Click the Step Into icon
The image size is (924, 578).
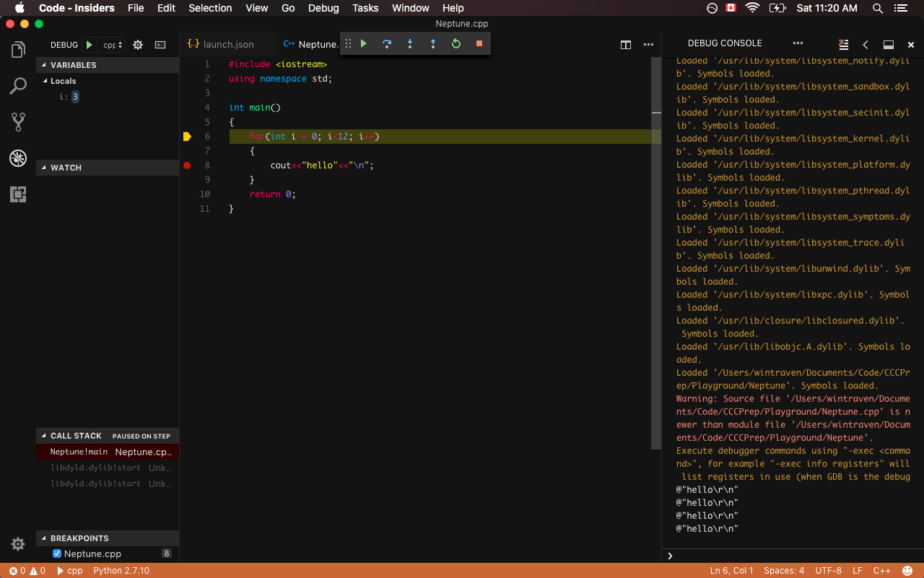pyautogui.click(x=410, y=43)
